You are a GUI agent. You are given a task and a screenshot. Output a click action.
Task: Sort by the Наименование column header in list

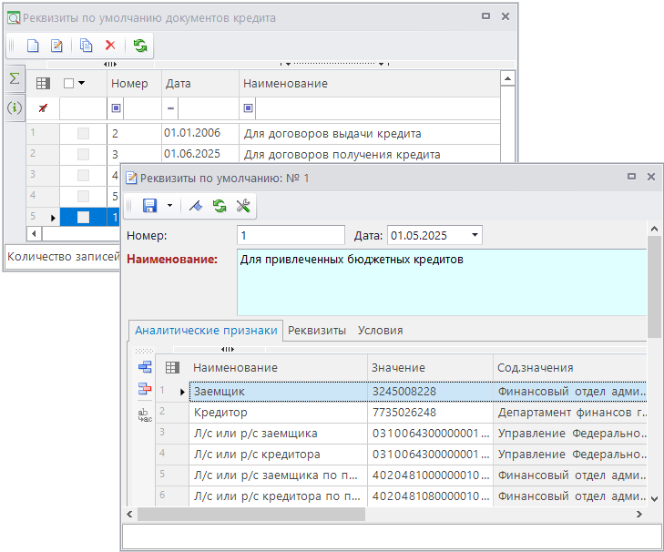point(285,84)
